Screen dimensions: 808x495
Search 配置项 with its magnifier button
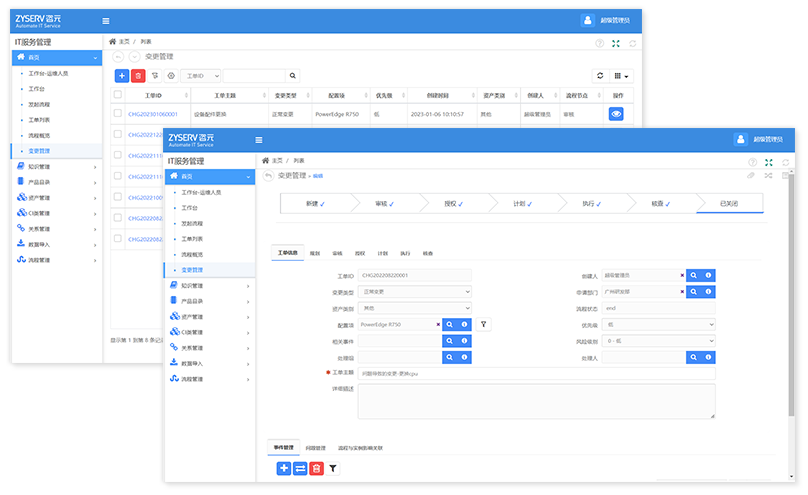click(x=449, y=325)
